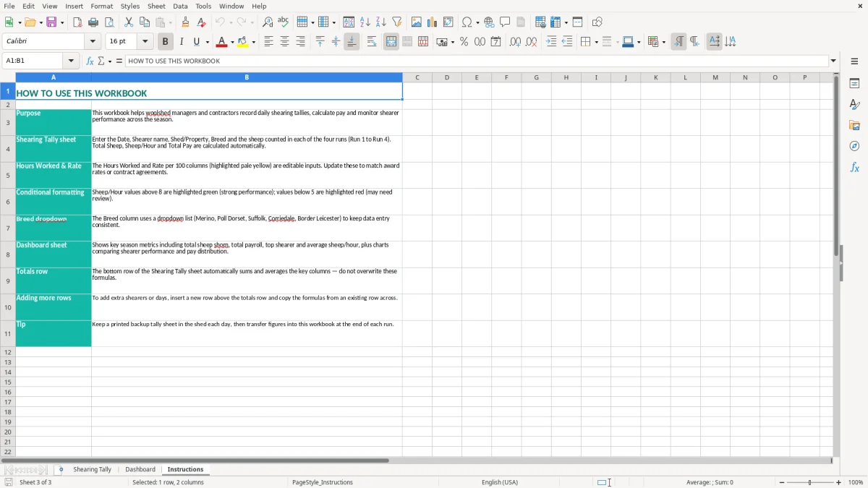
Task: Open the Styles menu
Action: click(x=130, y=6)
